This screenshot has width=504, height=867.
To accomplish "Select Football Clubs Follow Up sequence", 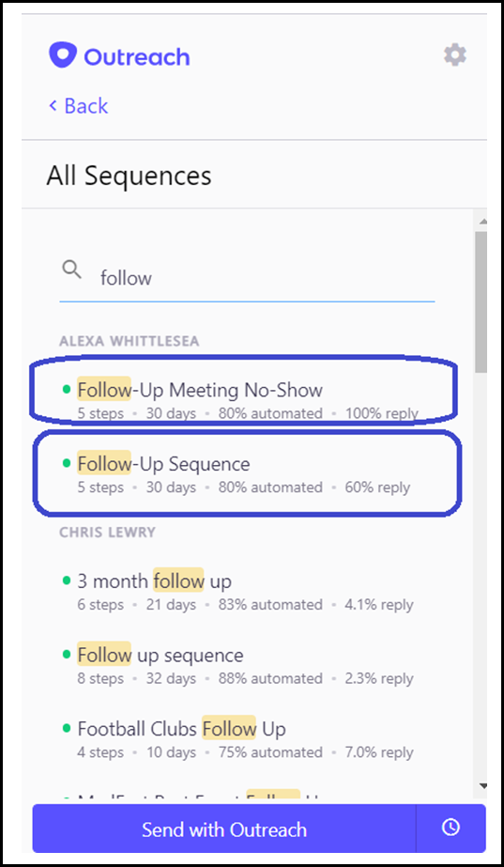I will [x=245, y=738].
